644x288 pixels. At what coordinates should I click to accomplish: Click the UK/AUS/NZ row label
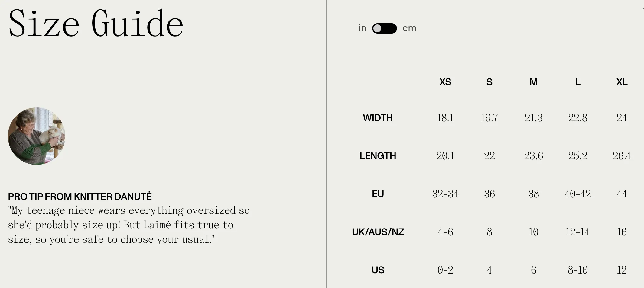tap(378, 232)
